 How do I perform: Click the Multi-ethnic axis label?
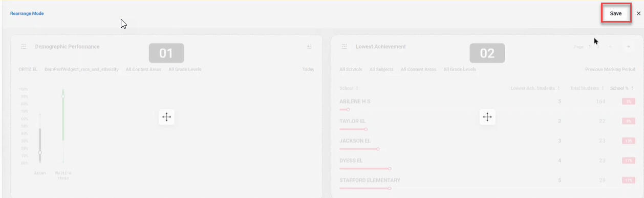[x=63, y=175]
